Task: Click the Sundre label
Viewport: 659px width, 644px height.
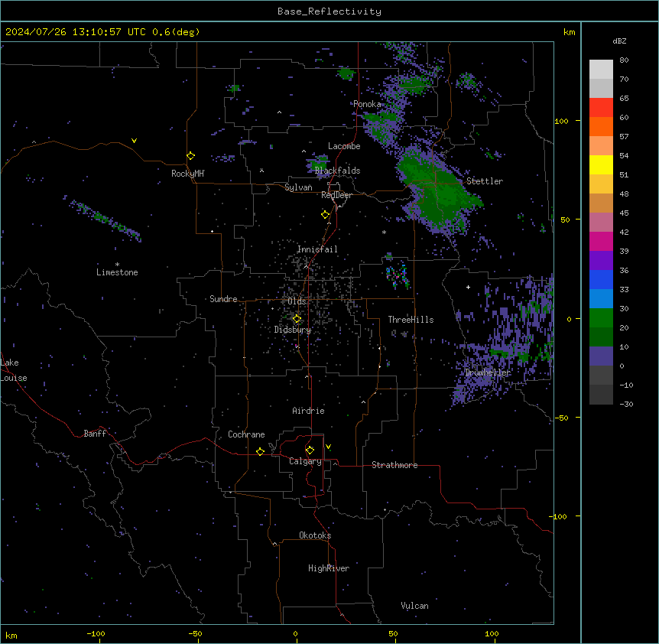Action: point(223,299)
